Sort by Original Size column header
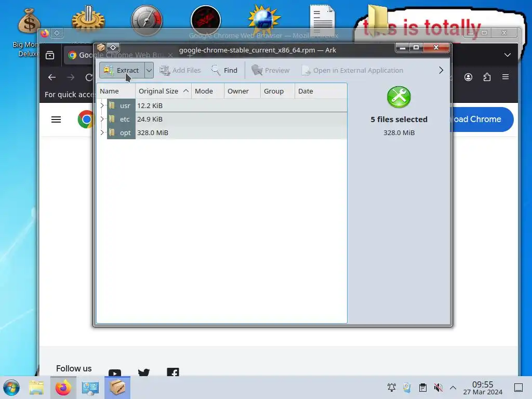Viewport: 532px width, 399px height. [x=163, y=91]
